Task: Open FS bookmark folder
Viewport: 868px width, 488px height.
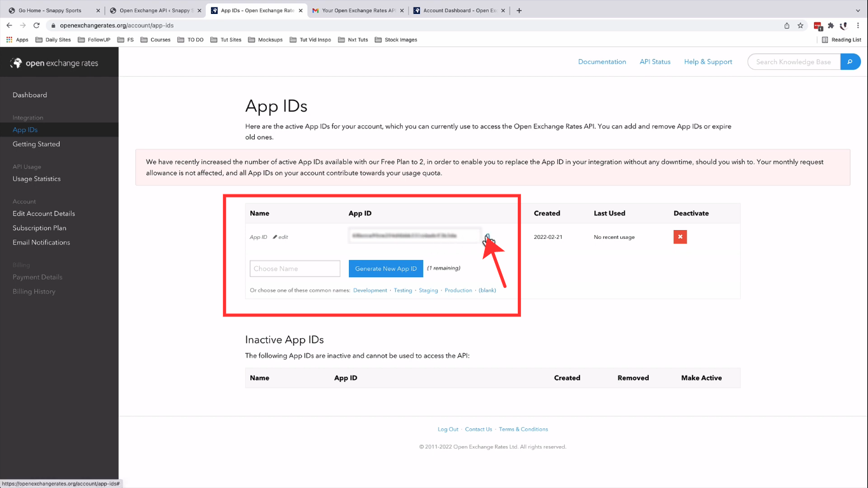Action: [125, 39]
